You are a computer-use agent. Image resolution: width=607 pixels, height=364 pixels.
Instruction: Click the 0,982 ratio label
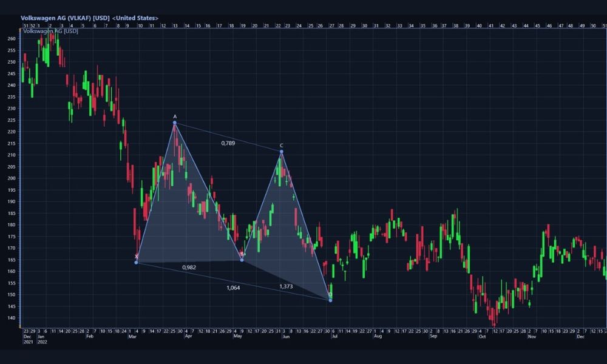pyautogui.click(x=189, y=268)
